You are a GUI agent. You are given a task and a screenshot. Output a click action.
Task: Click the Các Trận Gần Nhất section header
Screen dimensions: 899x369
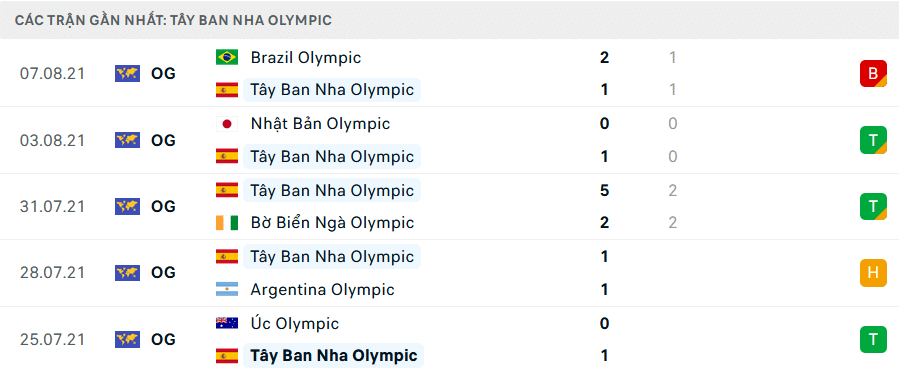click(173, 21)
